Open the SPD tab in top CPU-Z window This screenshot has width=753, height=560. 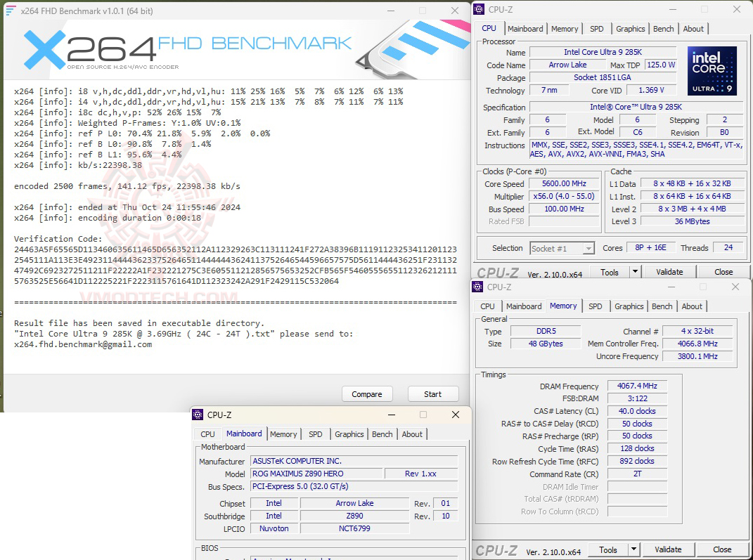click(x=596, y=29)
